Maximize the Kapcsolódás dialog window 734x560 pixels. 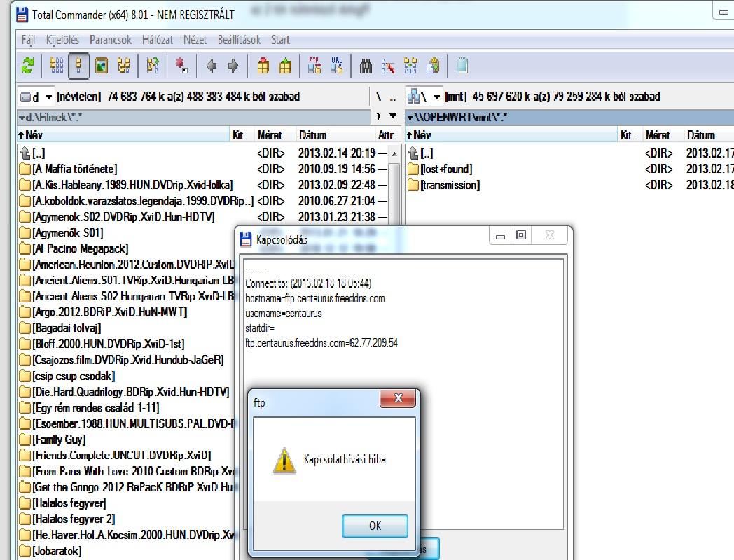coord(521,235)
